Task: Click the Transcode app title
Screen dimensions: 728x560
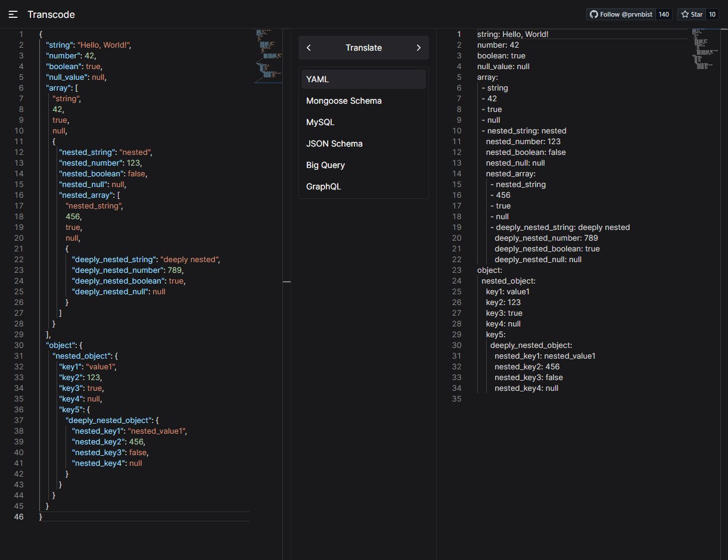Action: [51, 14]
